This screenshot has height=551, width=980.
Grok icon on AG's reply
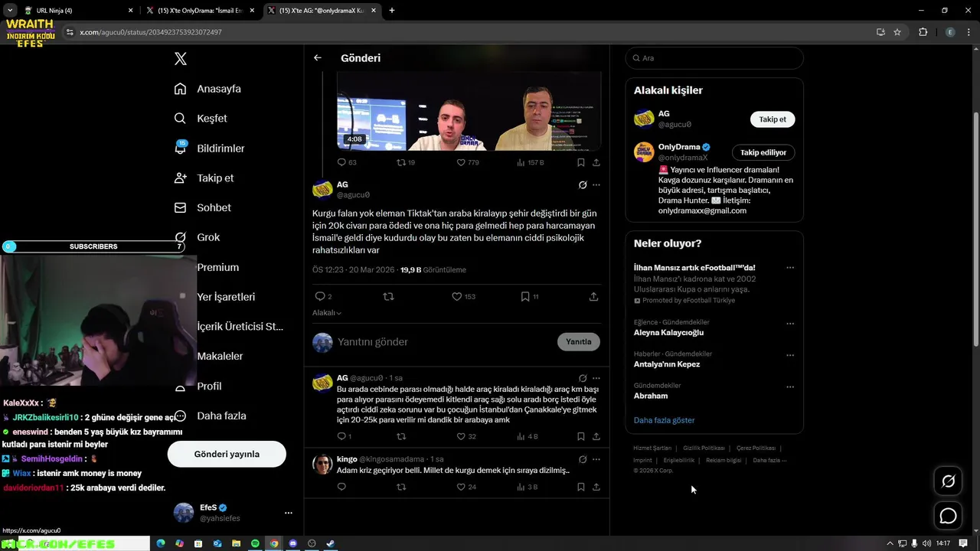pyautogui.click(x=583, y=378)
